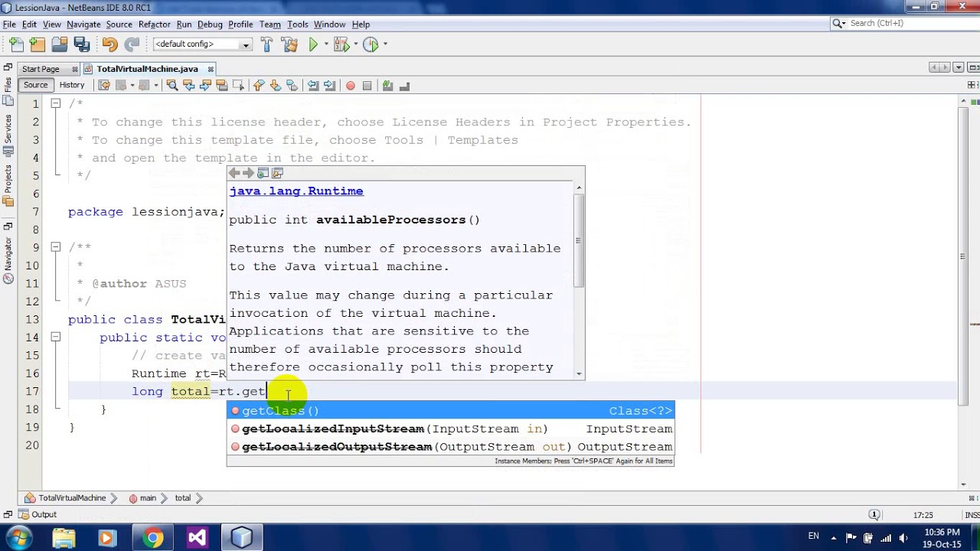The height and width of the screenshot is (551, 980).
Task: Open the Output panel
Action: [x=38, y=514]
